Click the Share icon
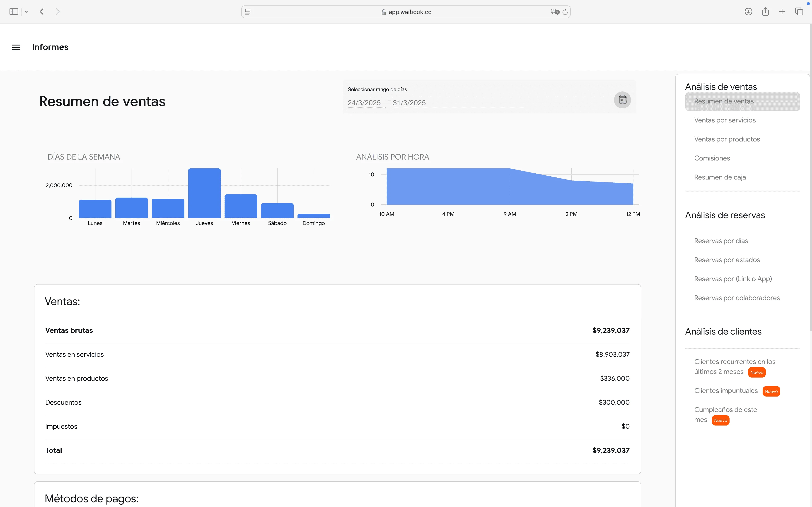 (x=765, y=11)
